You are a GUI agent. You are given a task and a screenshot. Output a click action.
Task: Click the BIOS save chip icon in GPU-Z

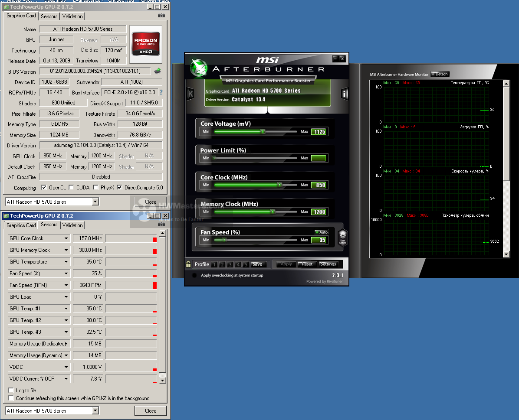158,71
